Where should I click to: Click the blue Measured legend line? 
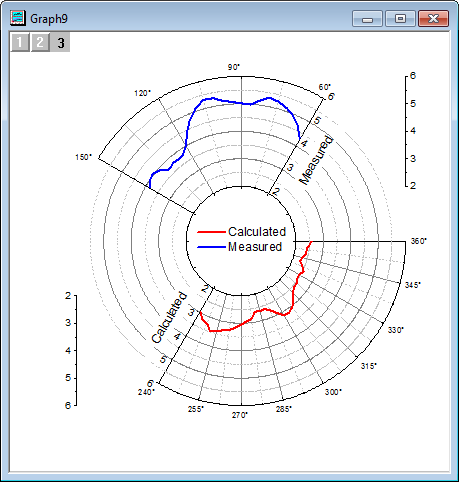pyautogui.click(x=211, y=247)
